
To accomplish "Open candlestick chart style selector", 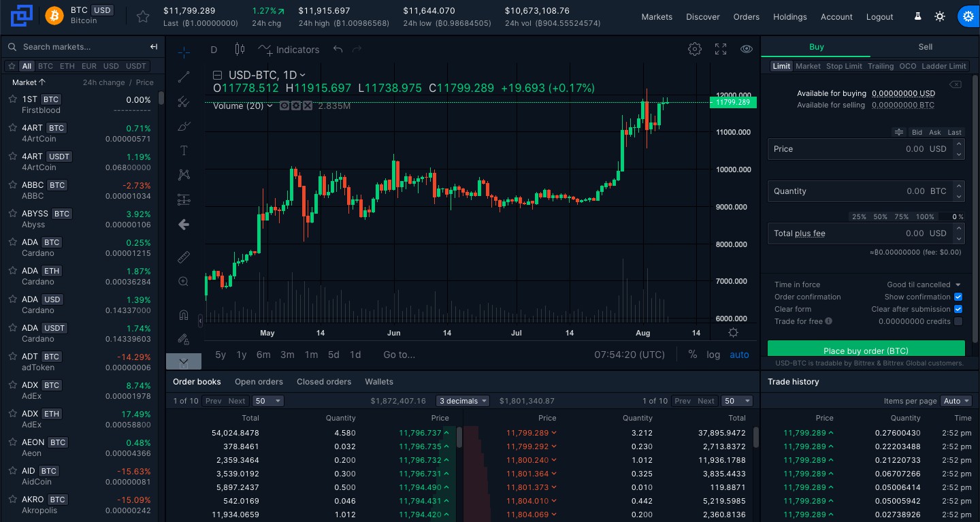I will coord(239,49).
